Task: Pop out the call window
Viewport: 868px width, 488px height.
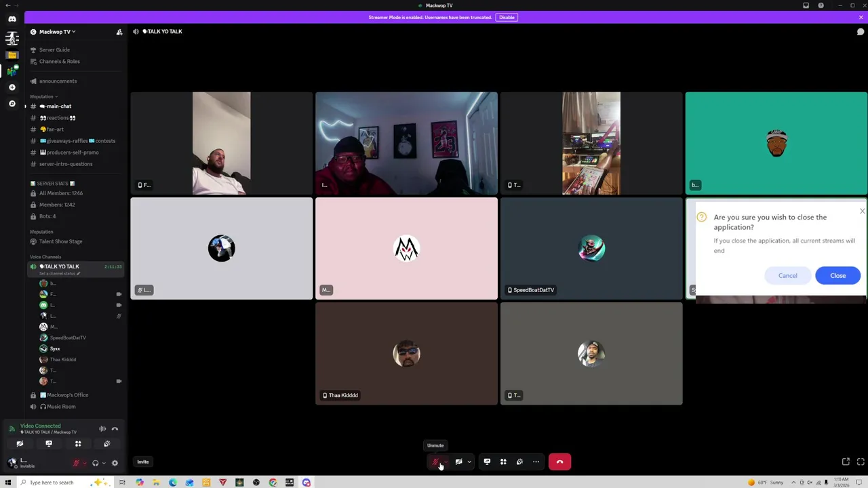Action: (846, 462)
